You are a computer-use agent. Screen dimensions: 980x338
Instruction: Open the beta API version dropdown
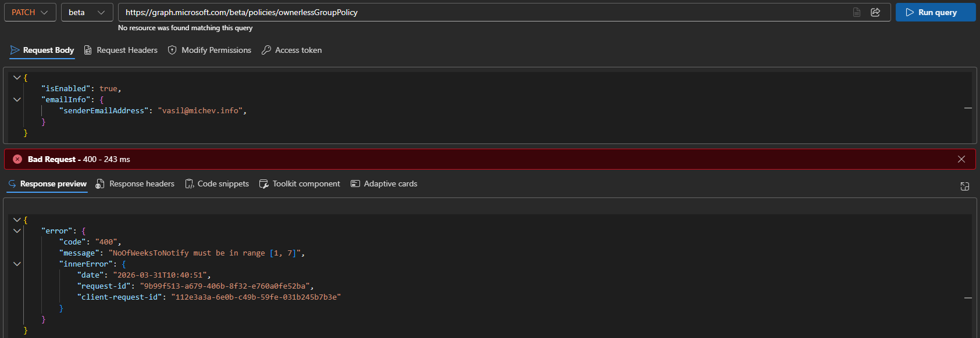point(87,12)
